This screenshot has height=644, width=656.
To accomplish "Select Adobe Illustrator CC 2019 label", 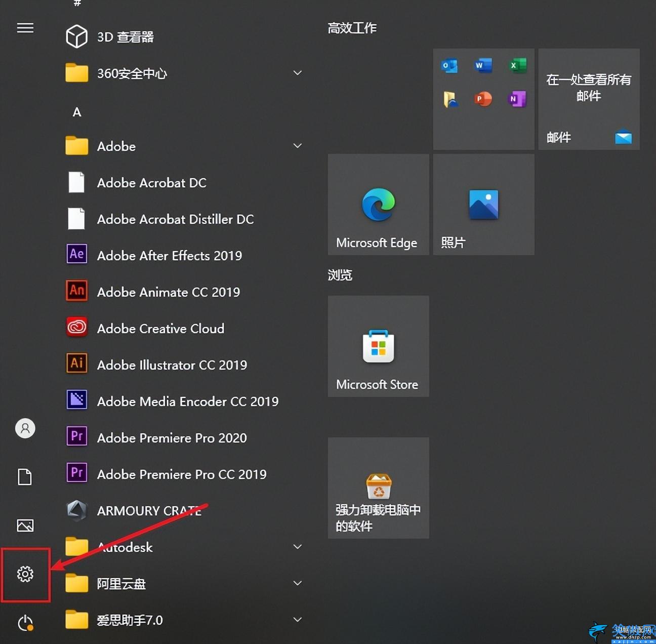I will click(172, 365).
